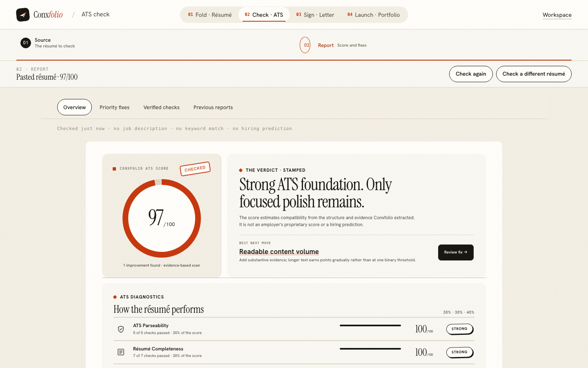This screenshot has width=588, height=368.
Task: Click the 100/100 score for Résumé Completeness
Action: tap(424, 352)
